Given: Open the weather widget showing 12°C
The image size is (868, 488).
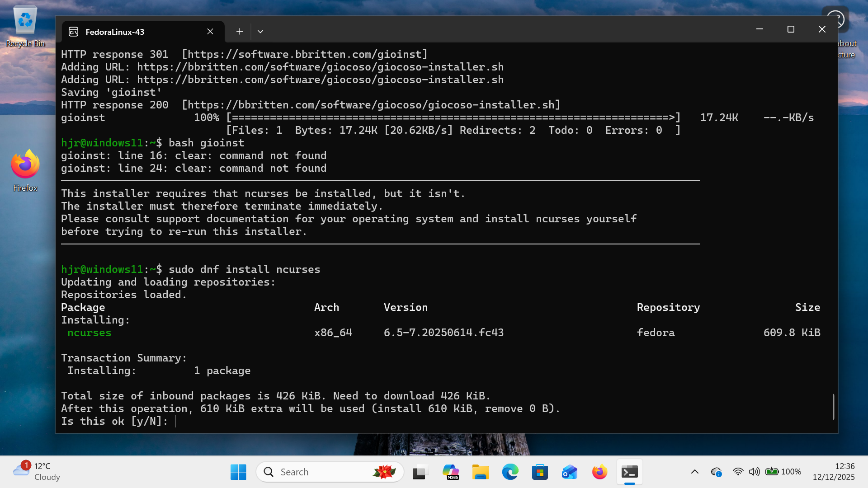Looking at the screenshot, I should 37,472.
